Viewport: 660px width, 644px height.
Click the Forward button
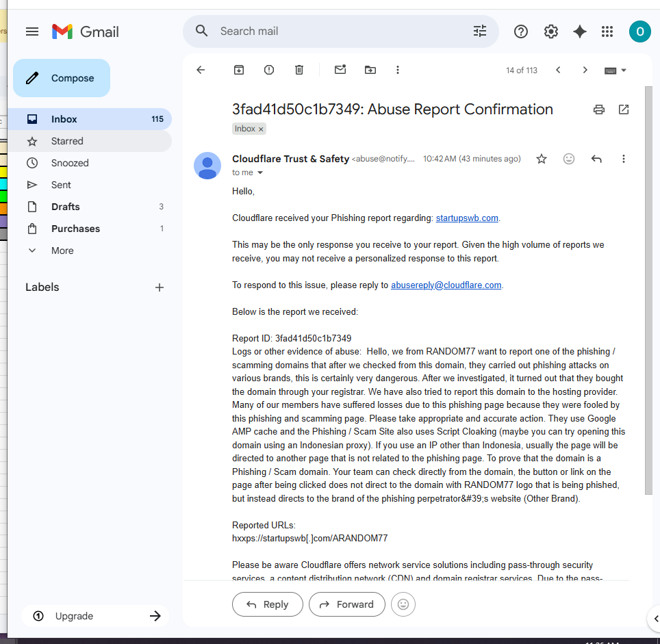347,604
